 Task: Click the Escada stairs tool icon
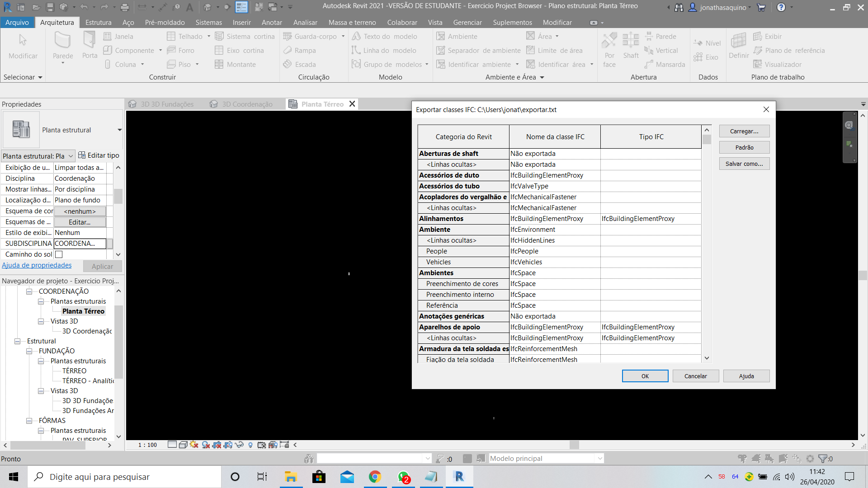point(288,64)
